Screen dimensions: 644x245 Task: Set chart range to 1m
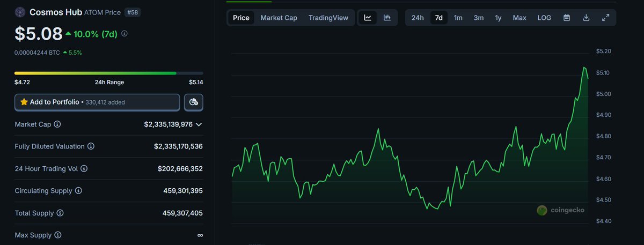click(458, 18)
